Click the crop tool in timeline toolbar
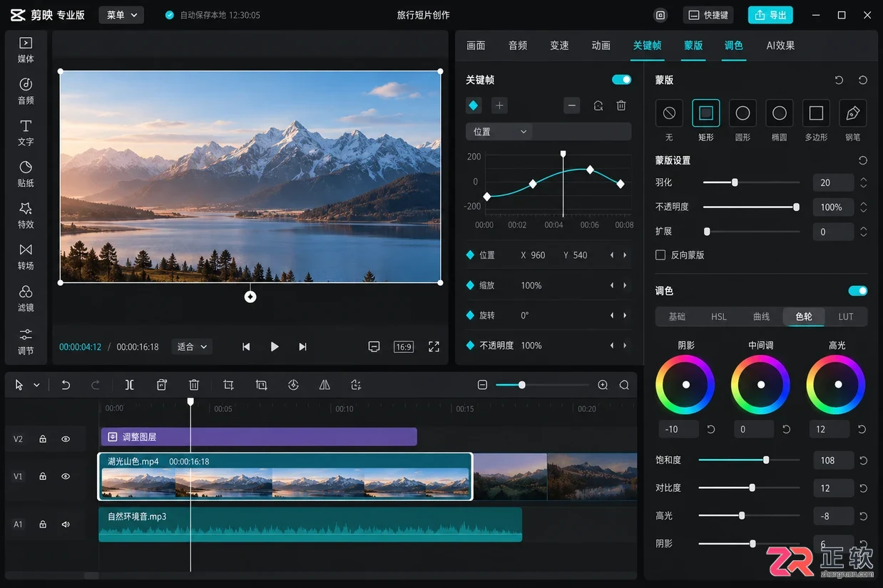 pos(228,385)
